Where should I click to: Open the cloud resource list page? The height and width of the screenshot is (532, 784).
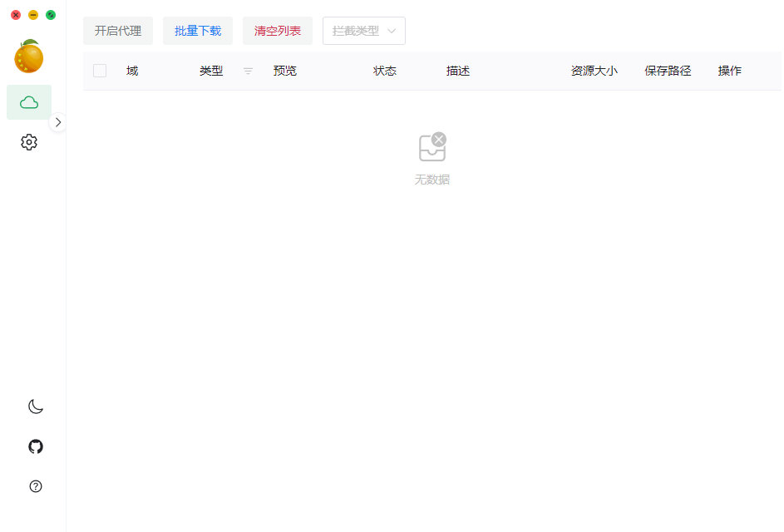(x=29, y=102)
